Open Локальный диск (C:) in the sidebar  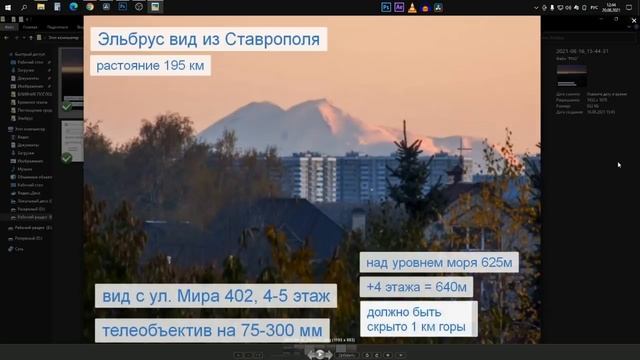tap(34, 201)
